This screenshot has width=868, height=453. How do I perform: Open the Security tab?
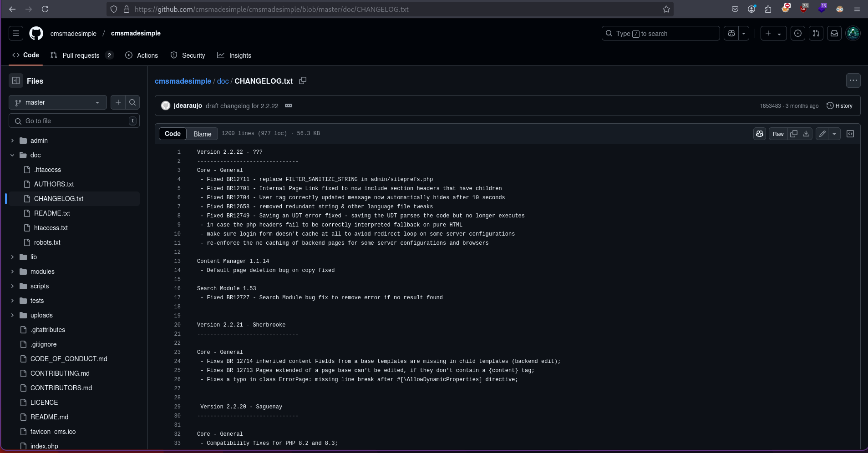click(188, 55)
